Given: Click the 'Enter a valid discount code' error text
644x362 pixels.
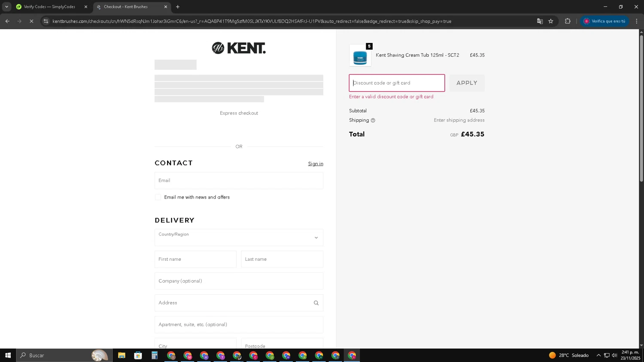Looking at the screenshot, I should point(391,97).
